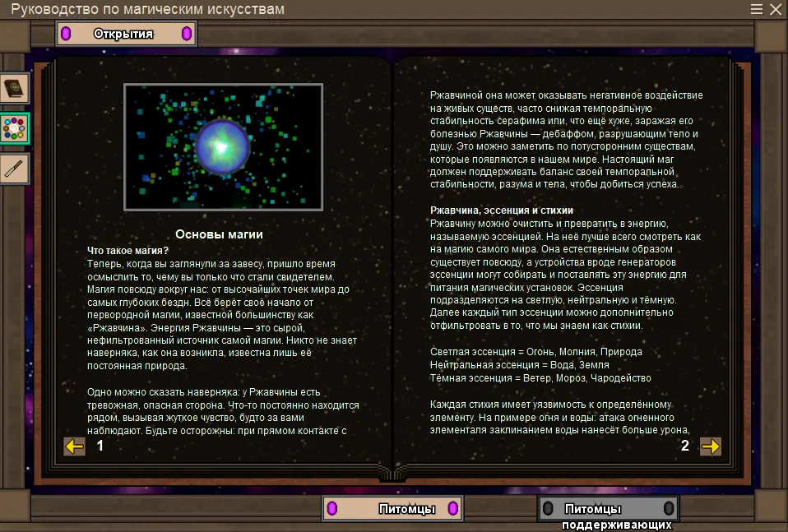Screen dimensions: 788x532
Task: Go to previous page with left arrow
Action: click(74, 446)
